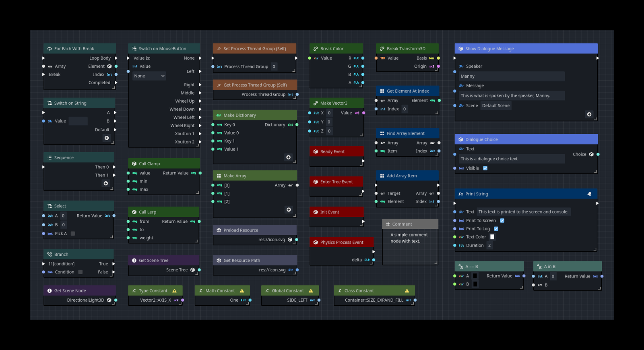Disable the Print To Log checkbox

[x=496, y=229]
